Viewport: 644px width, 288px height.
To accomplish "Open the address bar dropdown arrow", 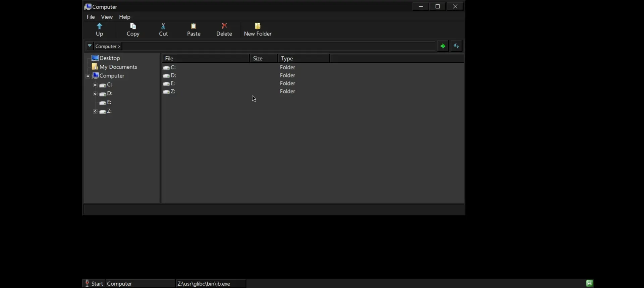I will (90, 46).
